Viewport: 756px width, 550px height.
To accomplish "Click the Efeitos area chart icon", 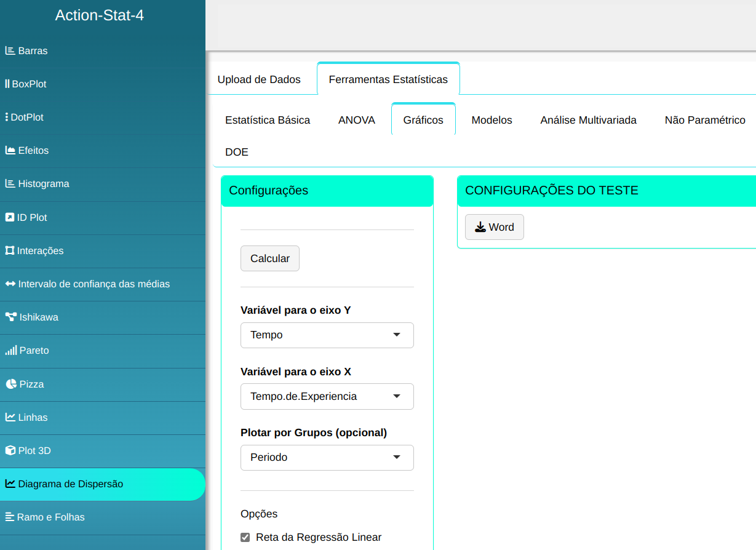I will [10, 151].
